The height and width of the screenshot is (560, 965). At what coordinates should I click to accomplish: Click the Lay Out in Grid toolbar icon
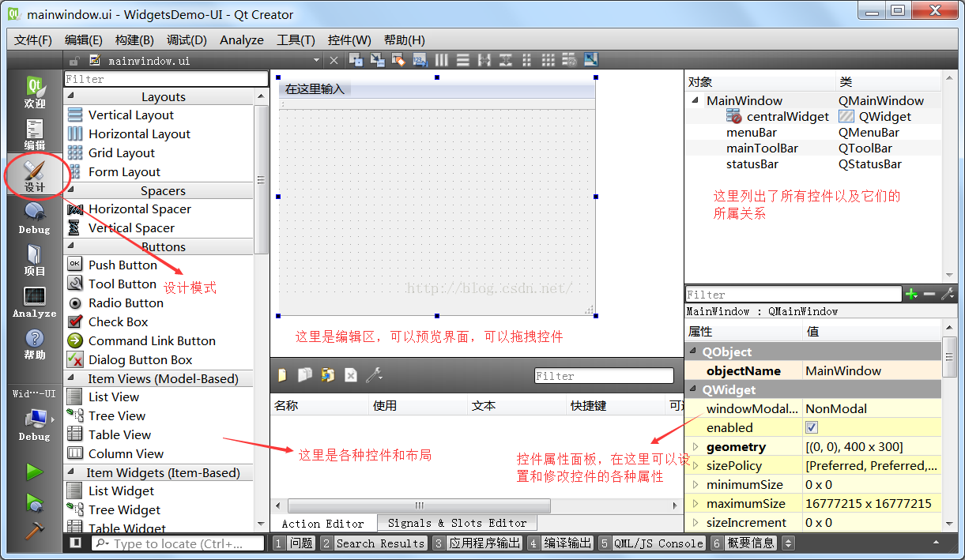[548, 60]
